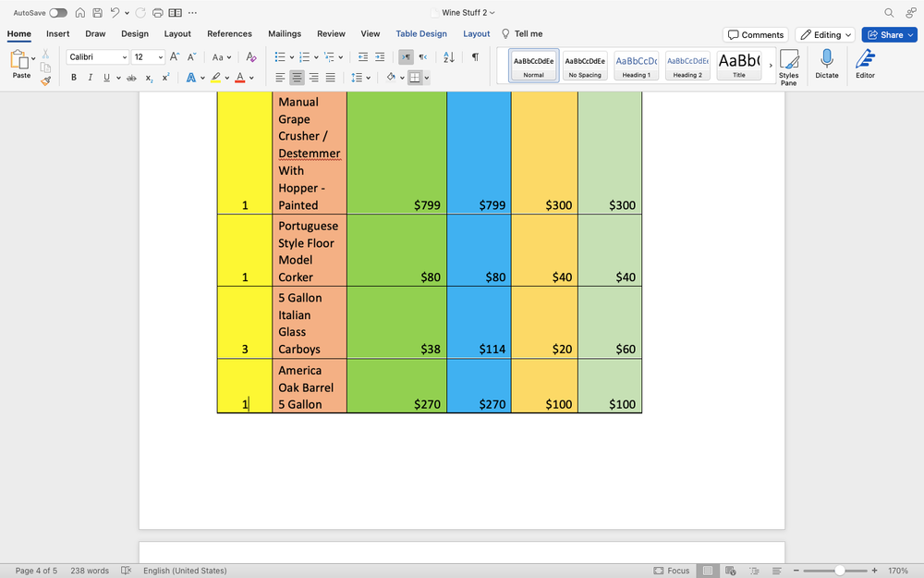The height and width of the screenshot is (578, 924).
Task: Start Dictate with the microphone icon
Action: (826, 63)
